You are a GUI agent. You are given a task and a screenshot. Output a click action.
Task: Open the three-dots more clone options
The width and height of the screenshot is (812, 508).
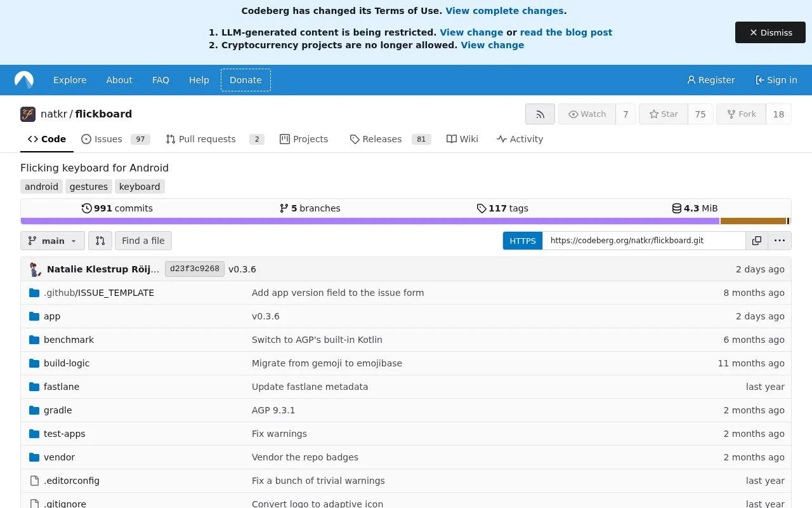[780, 241]
